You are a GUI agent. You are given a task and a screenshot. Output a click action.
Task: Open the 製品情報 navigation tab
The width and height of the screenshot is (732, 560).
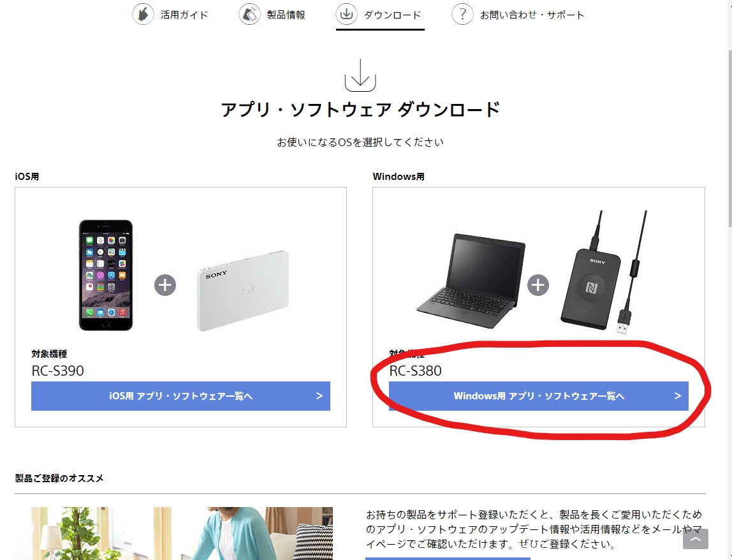coord(272,15)
